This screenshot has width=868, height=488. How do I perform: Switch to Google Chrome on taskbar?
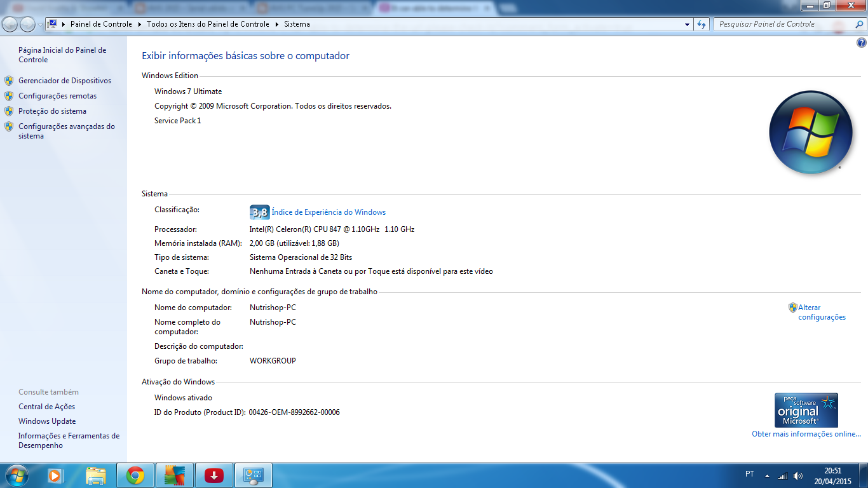[135, 475]
